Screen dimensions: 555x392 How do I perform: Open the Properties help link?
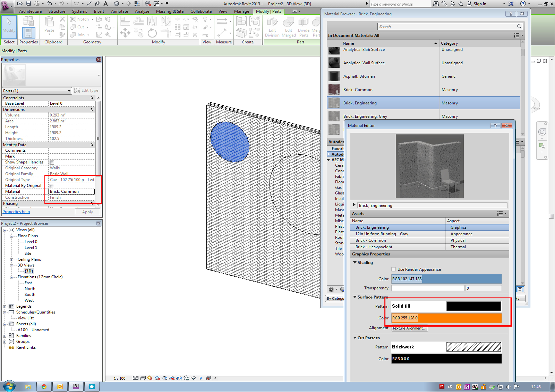tap(16, 212)
